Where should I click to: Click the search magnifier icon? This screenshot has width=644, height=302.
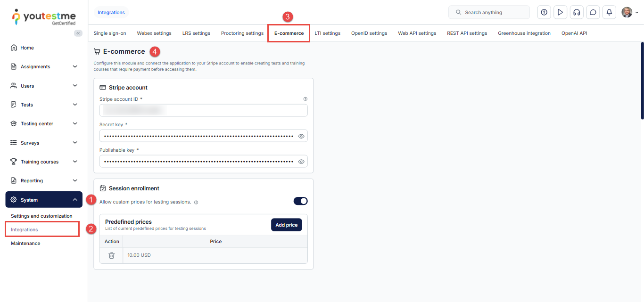458,12
